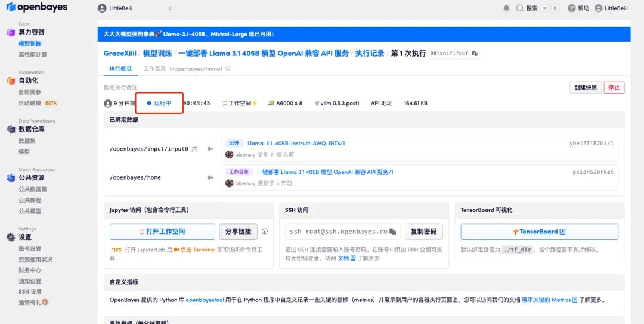Click the 打开工作空间 button

pyautogui.click(x=162, y=232)
